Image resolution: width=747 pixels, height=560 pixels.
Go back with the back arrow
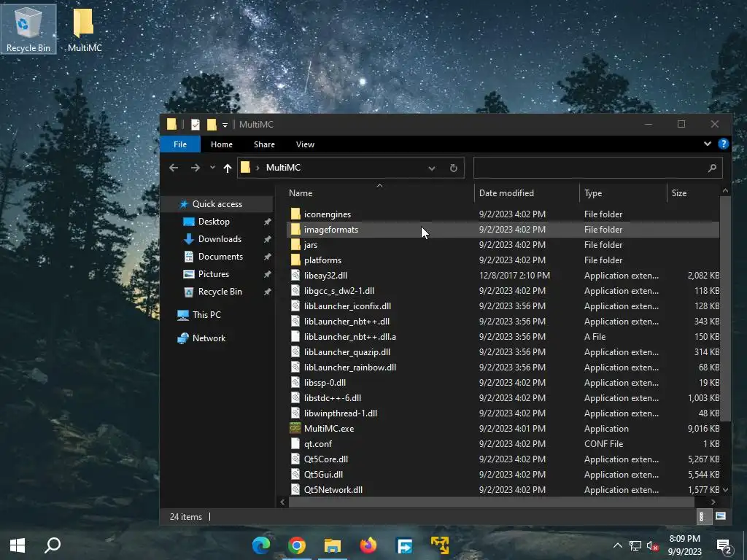coord(174,168)
